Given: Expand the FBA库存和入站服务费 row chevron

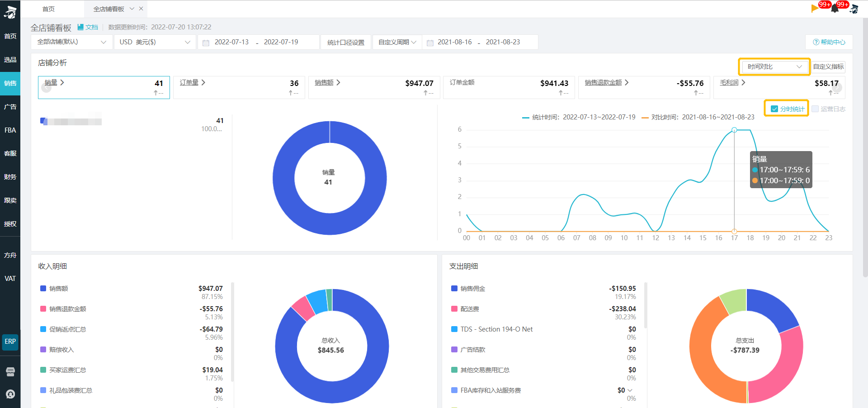Looking at the screenshot, I should 630,390.
